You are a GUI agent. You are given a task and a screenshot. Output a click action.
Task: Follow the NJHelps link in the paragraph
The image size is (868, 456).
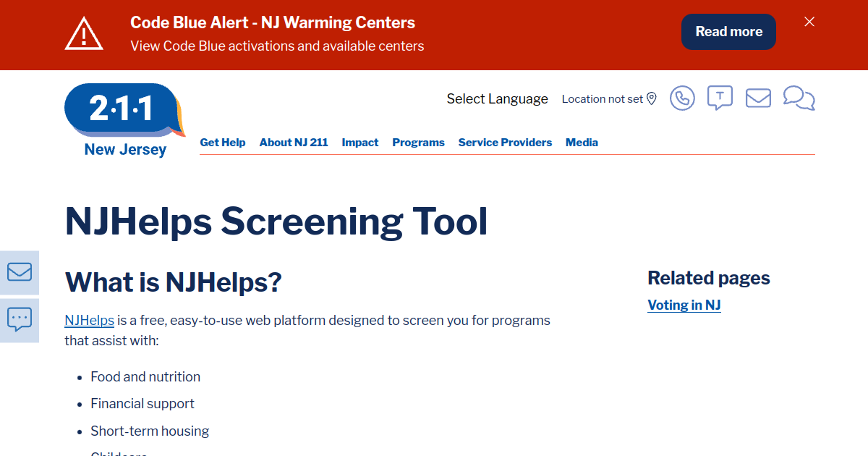click(x=89, y=321)
